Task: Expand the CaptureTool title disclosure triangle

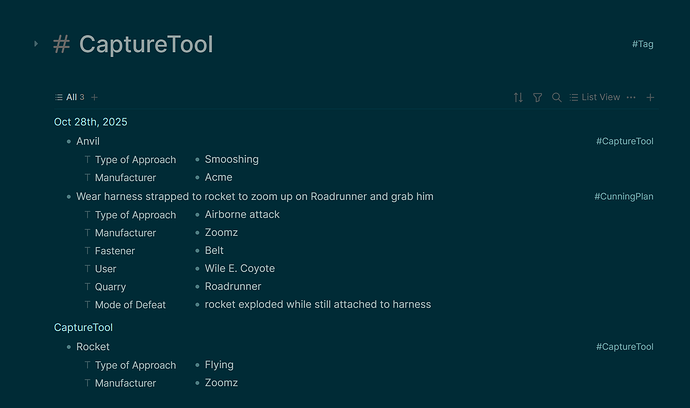Action: point(36,44)
